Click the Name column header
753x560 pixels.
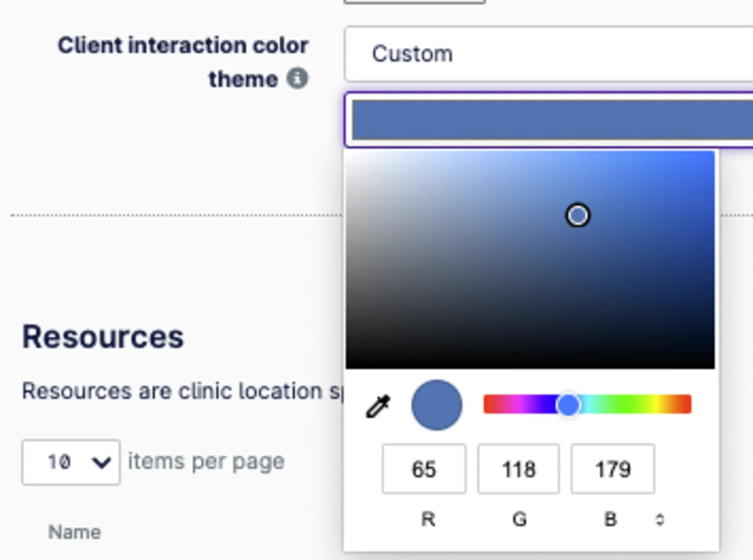(x=75, y=532)
